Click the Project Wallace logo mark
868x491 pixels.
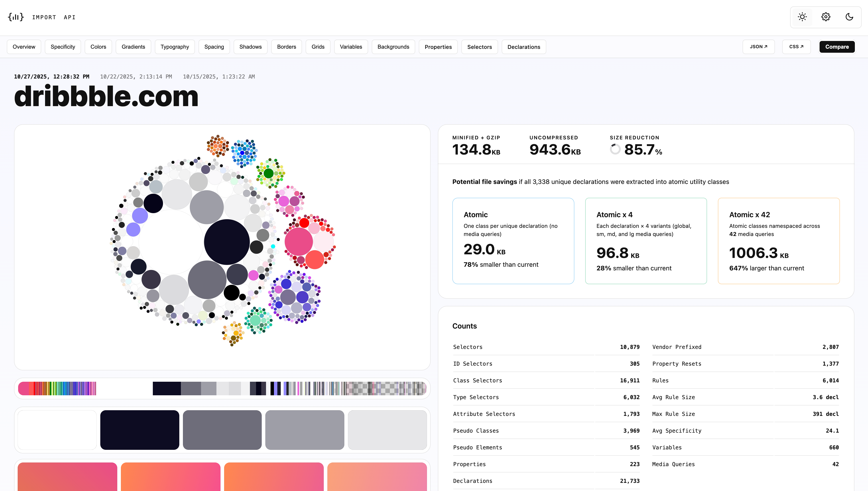pos(16,17)
